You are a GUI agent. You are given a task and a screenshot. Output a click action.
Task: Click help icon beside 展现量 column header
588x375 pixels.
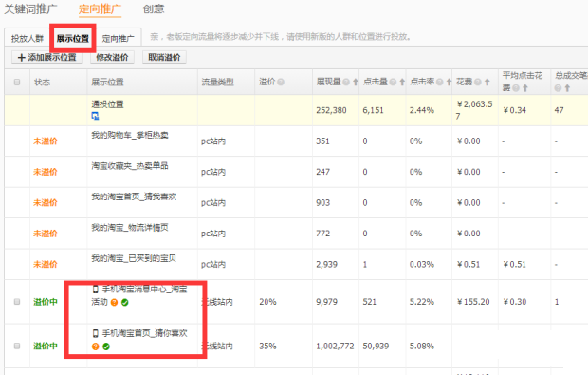pyautogui.click(x=346, y=82)
